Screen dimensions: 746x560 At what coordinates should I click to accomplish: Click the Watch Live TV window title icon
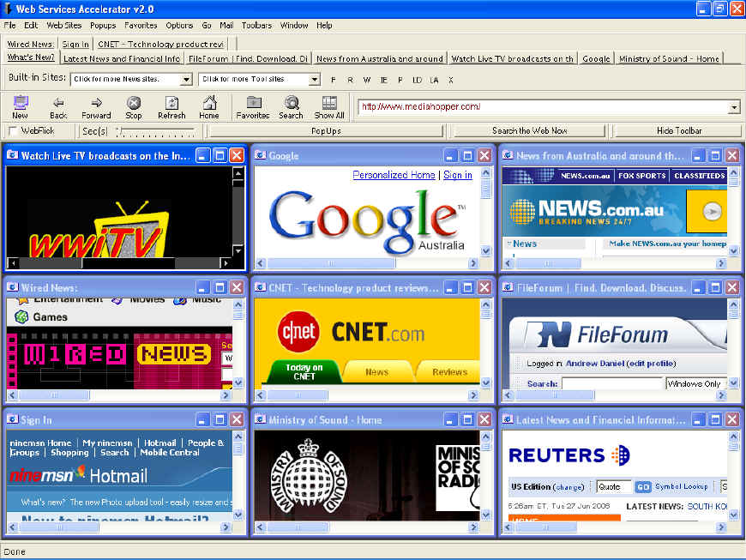pos(13,155)
